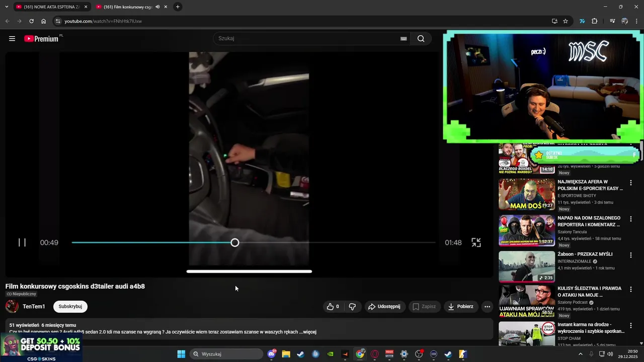Open the Windows Start menu
644x362 pixels.
(181, 354)
